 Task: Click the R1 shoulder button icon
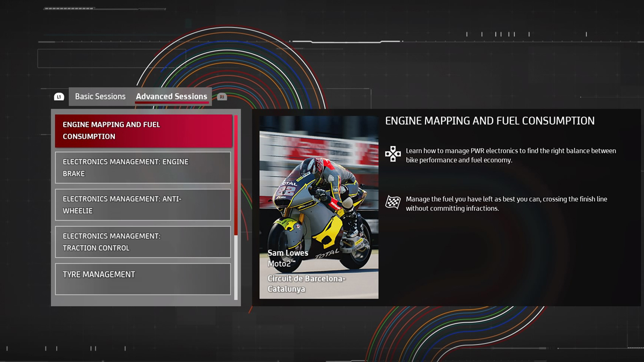click(222, 97)
